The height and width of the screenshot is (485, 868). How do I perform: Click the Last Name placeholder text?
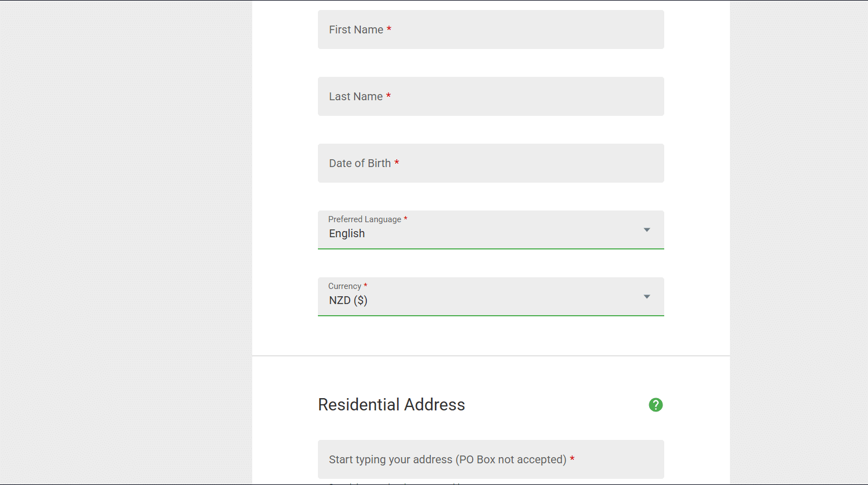[356, 97]
